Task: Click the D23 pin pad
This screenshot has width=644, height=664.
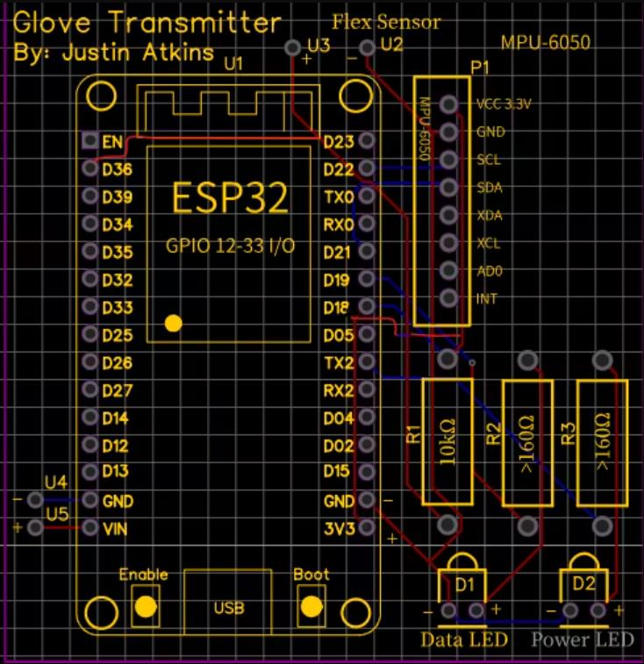Action: coord(367,140)
